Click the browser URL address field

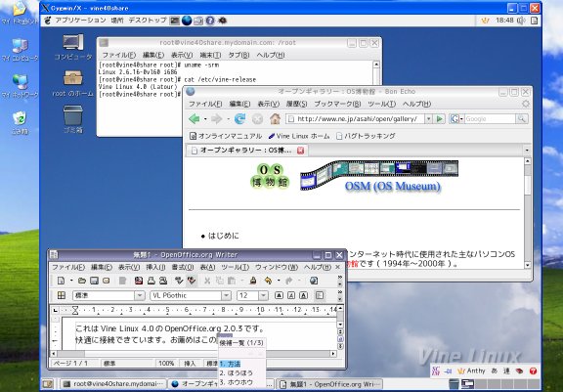(x=356, y=119)
